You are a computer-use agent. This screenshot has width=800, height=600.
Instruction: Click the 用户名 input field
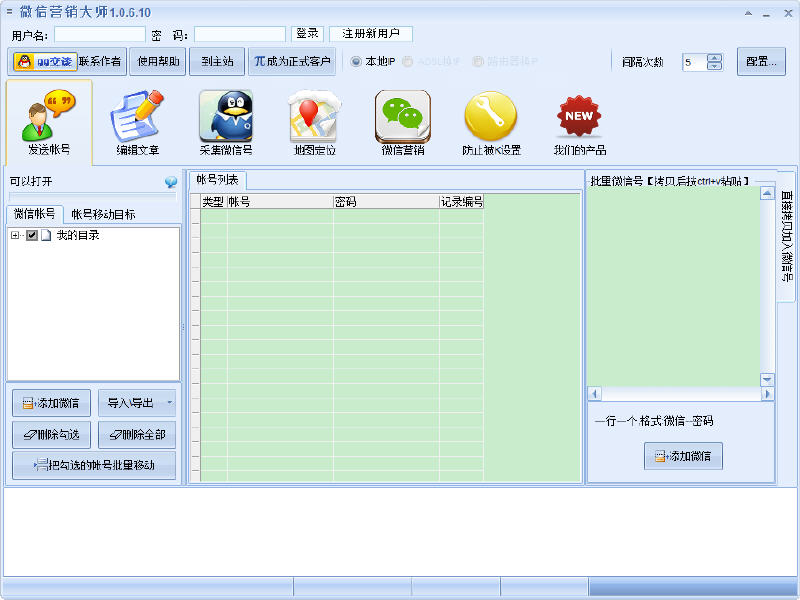tap(100, 34)
